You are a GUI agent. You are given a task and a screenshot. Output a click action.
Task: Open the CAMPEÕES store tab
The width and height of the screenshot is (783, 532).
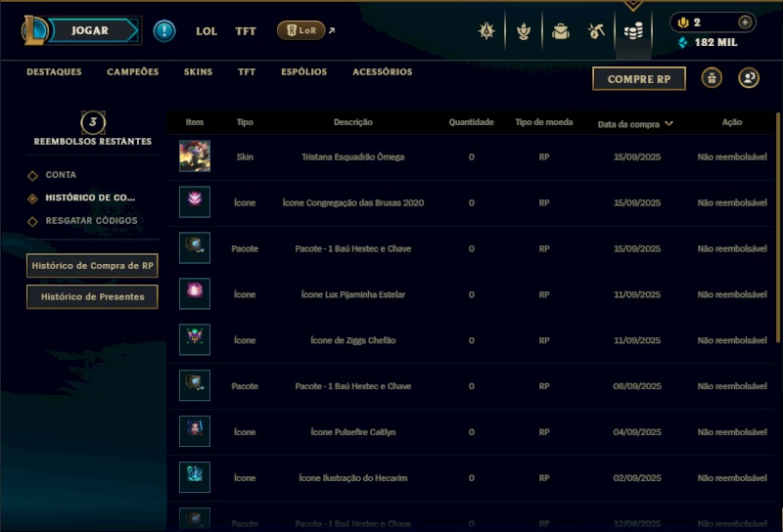point(133,71)
